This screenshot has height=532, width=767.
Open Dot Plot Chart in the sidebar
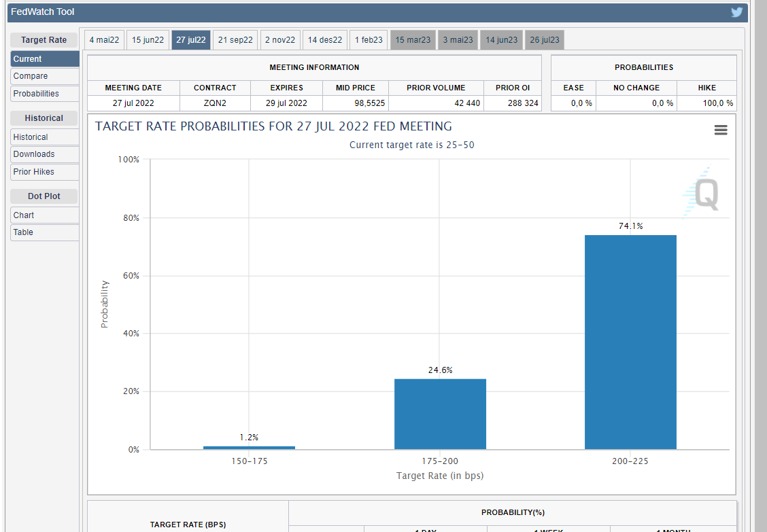click(44, 215)
